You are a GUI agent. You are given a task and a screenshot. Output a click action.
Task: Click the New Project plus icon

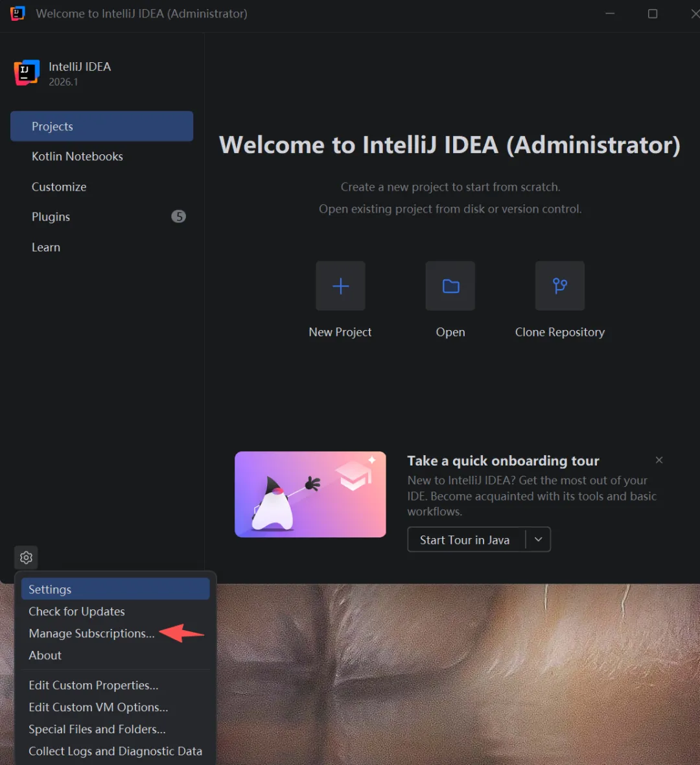pyautogui.click(x=340, y=286)
